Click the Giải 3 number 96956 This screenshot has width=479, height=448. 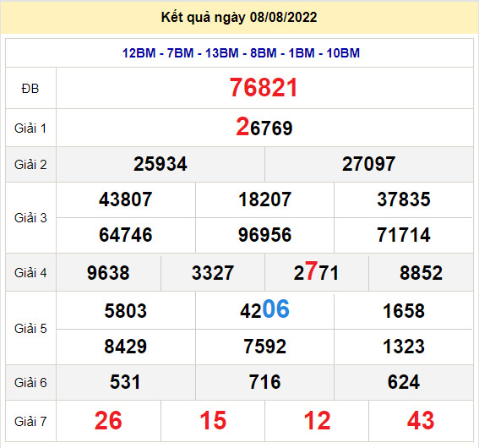coord(265,235)
